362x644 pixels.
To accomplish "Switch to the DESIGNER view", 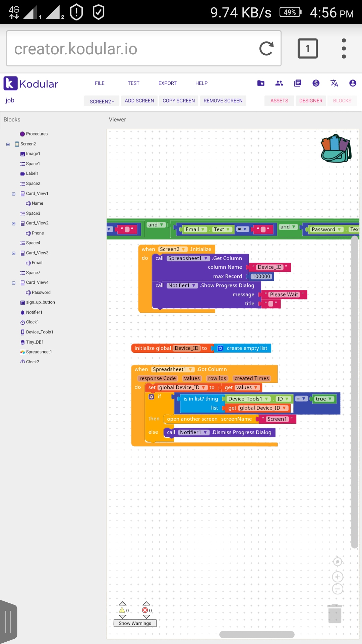I will click(x=311, y=101).
